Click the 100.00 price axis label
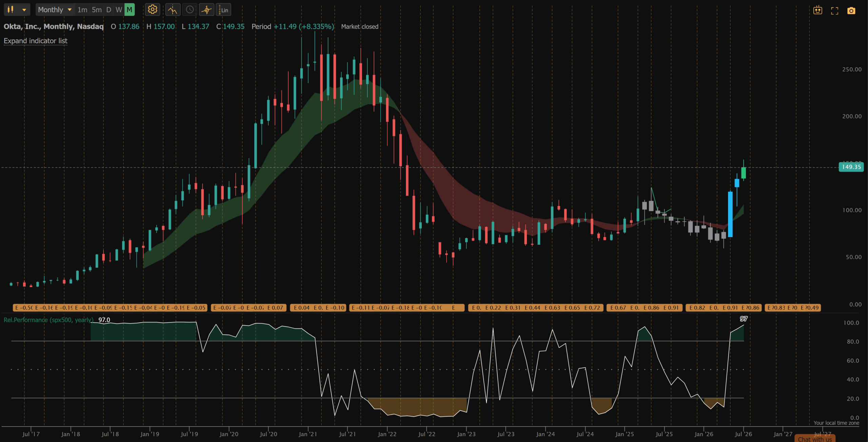The image size is (868, 442). [x=852, y=210]
